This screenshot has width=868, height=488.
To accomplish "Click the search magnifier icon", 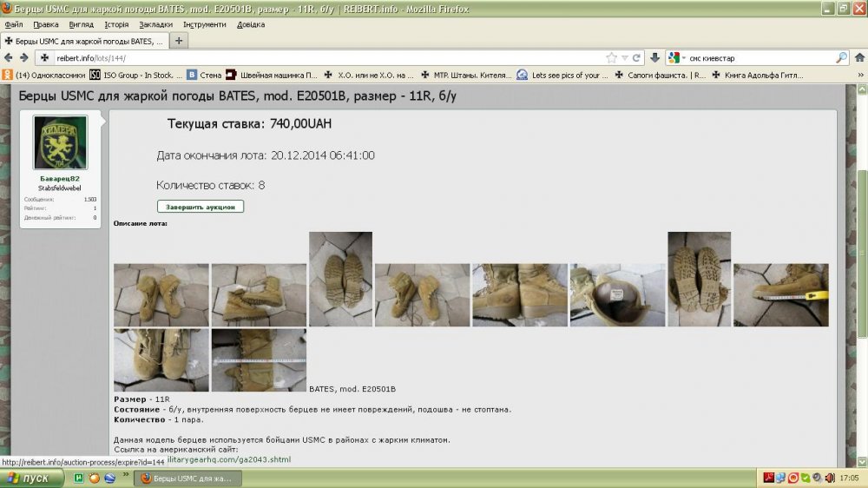I will pyautogui.click(x=841, y=57).
